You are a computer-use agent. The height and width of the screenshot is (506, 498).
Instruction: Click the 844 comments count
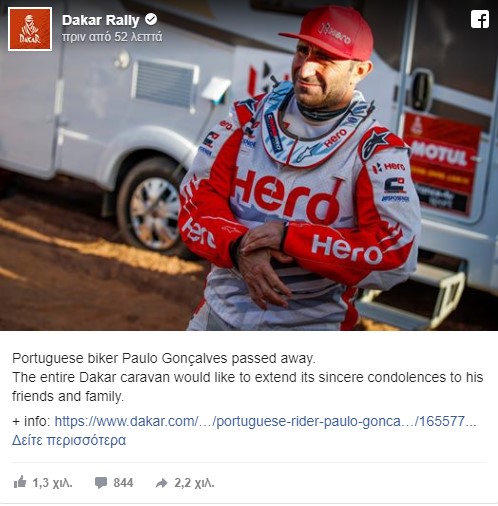(x=123, y=483)
